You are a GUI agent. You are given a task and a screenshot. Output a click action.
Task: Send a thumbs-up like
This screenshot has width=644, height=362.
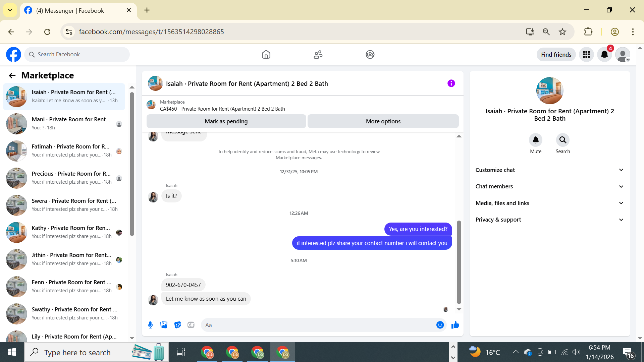coord(455,325)
